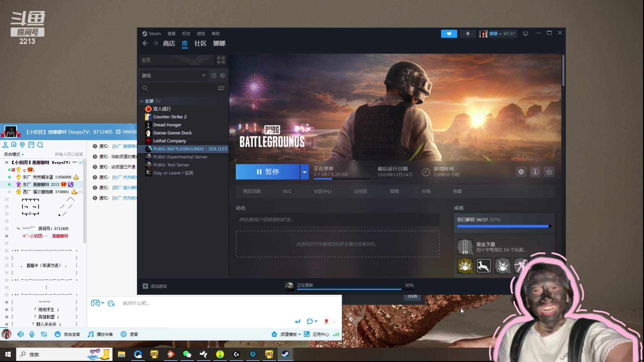Click achievements progress bar 36/37
Viewport: 644px width, 362px height.
[504, 226]
